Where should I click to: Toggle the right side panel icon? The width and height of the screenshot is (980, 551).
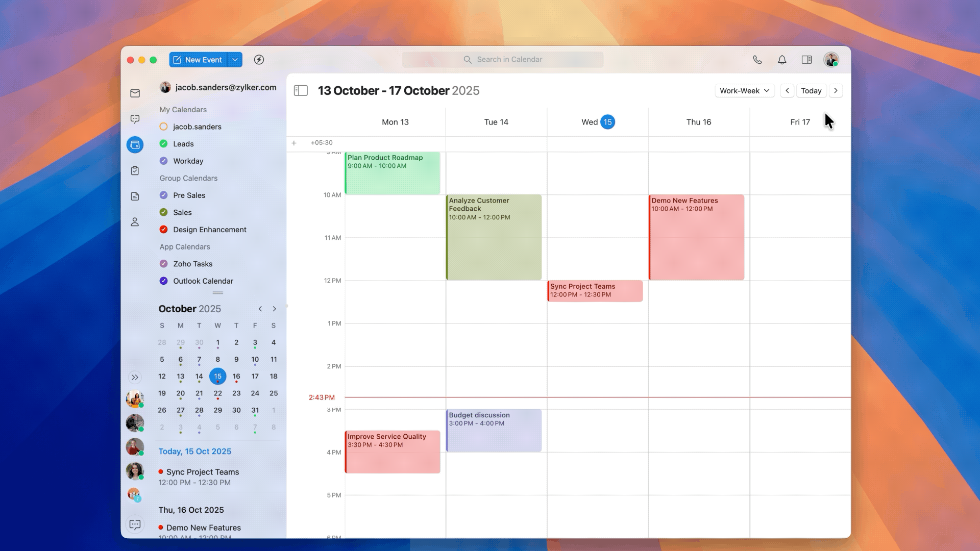tap(806, 60)
